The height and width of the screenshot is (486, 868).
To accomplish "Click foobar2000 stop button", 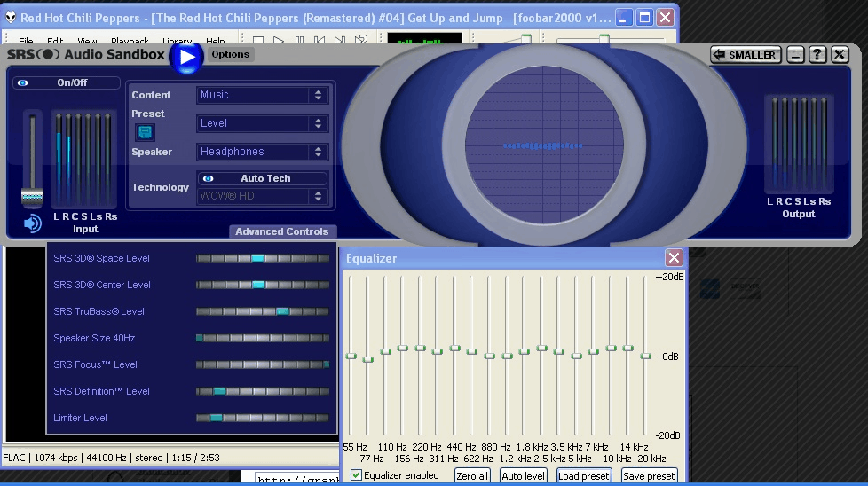I will click(x=258, y=40).
